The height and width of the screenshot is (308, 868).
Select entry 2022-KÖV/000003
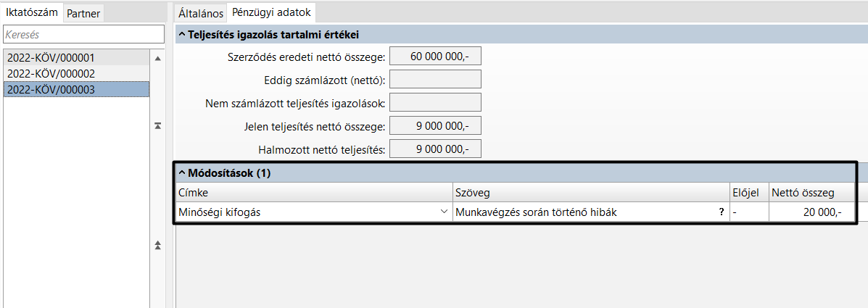click(x=51, y=89)
